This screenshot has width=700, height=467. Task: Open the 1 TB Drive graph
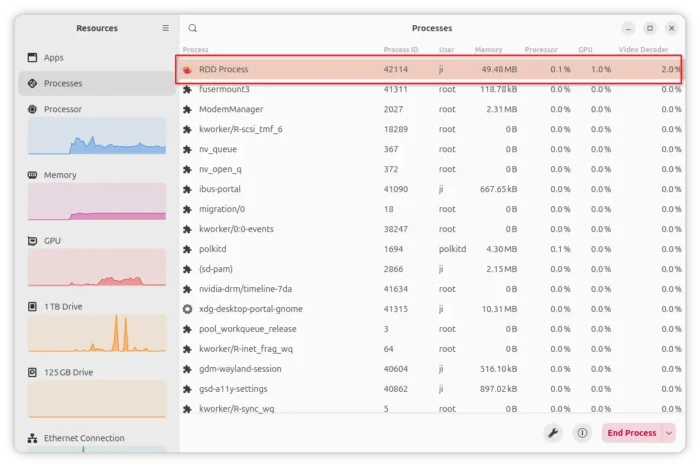pyautogui.click(x=97, y=333)
